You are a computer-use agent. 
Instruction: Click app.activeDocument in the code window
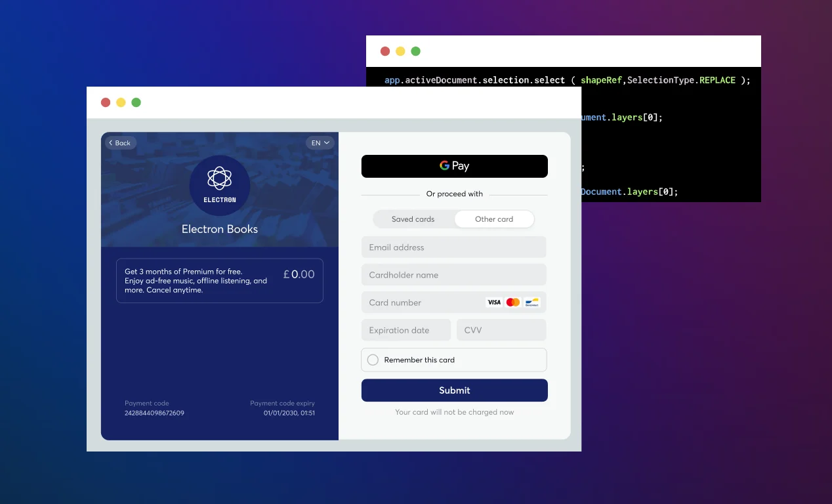coord(430,80)
